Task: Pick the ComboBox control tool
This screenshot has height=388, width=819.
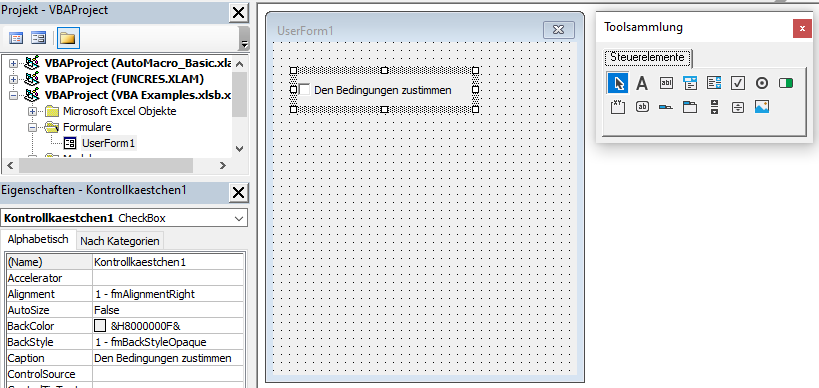Action: pyautogui.click(x=690, y=83)
